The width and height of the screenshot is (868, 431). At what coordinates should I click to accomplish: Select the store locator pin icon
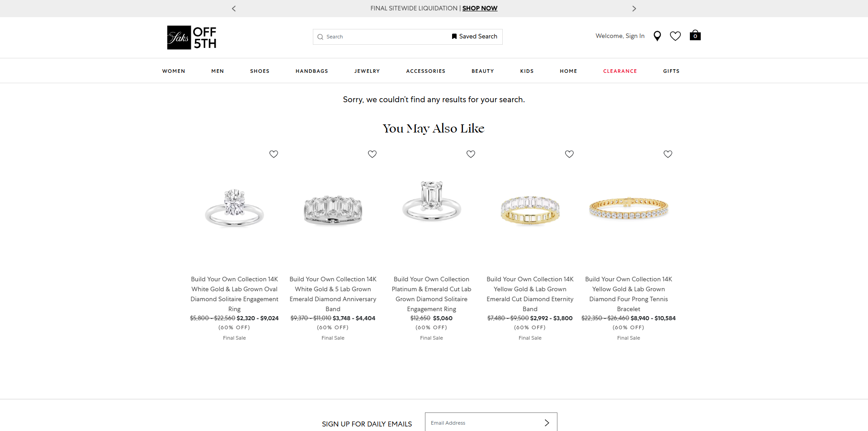tap(657, 36)
